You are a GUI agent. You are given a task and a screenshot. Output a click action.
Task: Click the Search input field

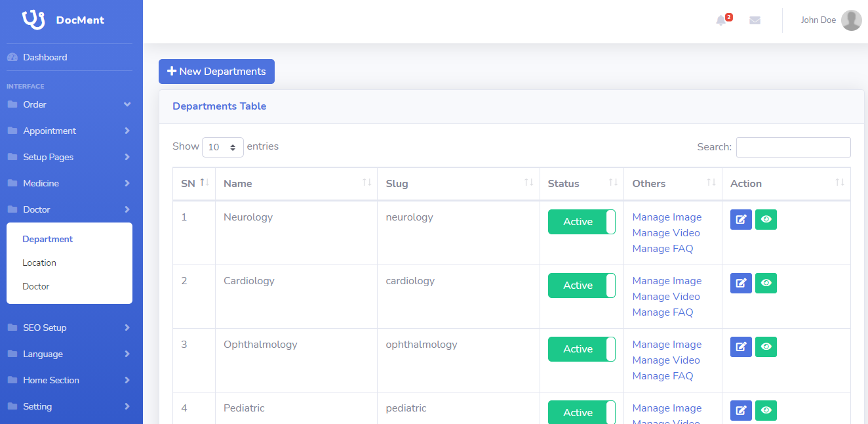click(793, 147)
